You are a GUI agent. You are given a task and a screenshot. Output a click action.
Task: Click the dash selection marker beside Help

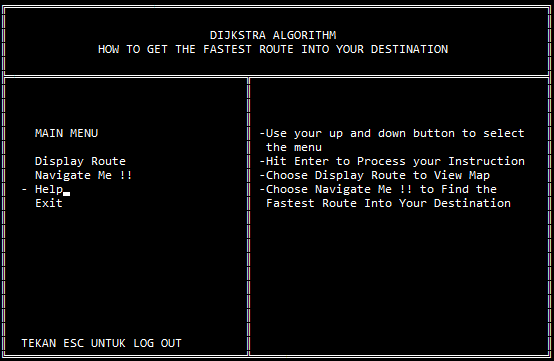pos(24,190)
